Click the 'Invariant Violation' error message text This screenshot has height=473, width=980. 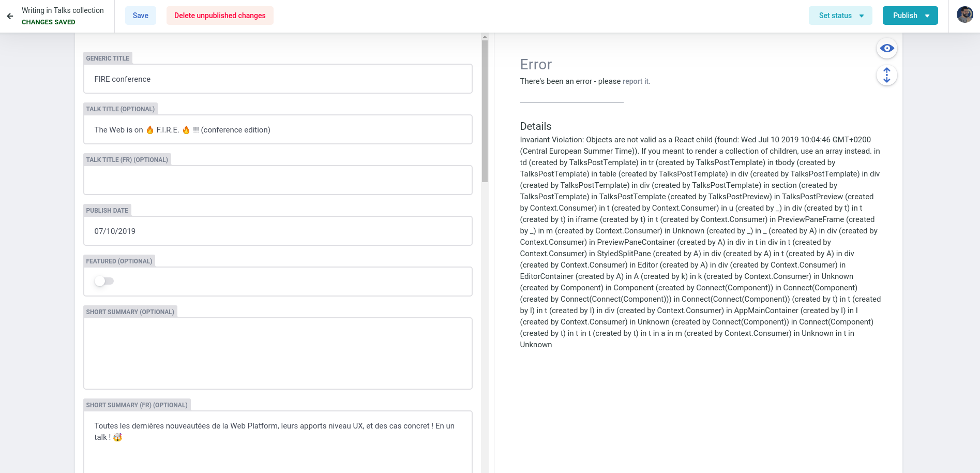(x=701, y=242)
